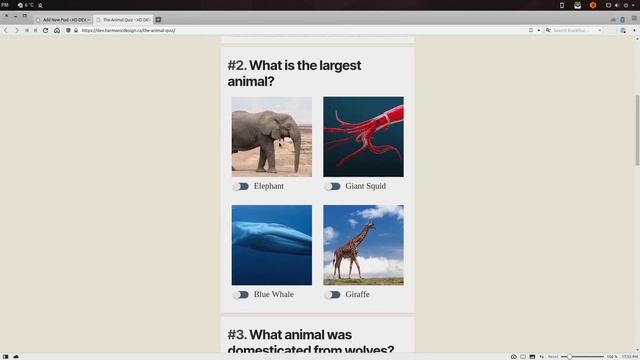
Task: Open the toolbar overflow arrow at far right
Action: coord(634,30)
